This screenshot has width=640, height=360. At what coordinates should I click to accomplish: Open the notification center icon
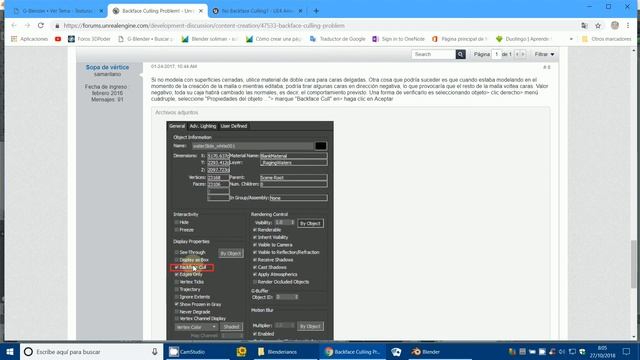tap(627, 351)
